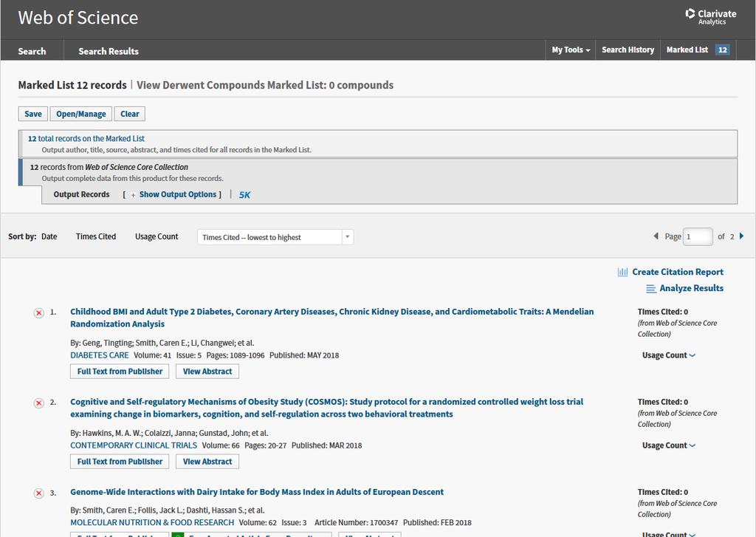
Task: Click Times Cited: 0 for record 3
Action: (662, 493)
